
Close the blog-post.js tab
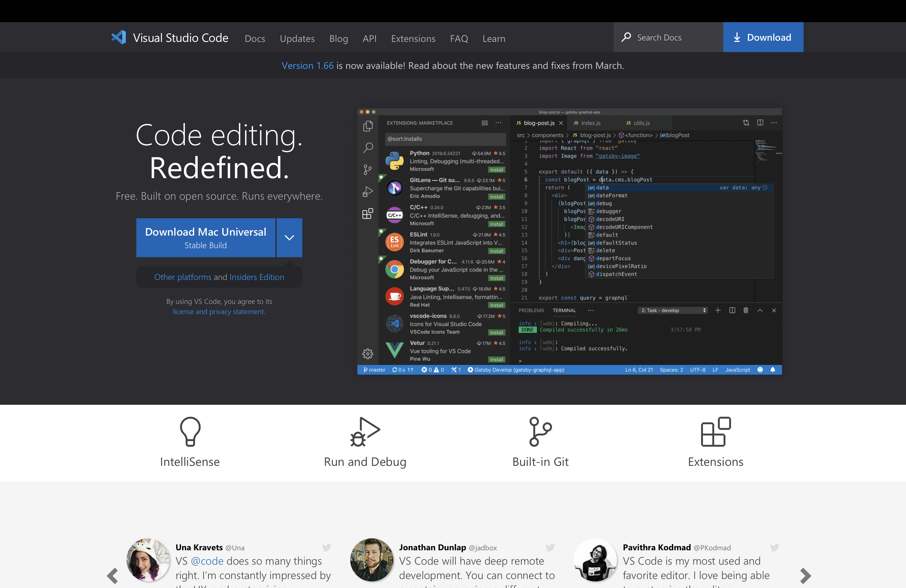click(x=561, y=123)
